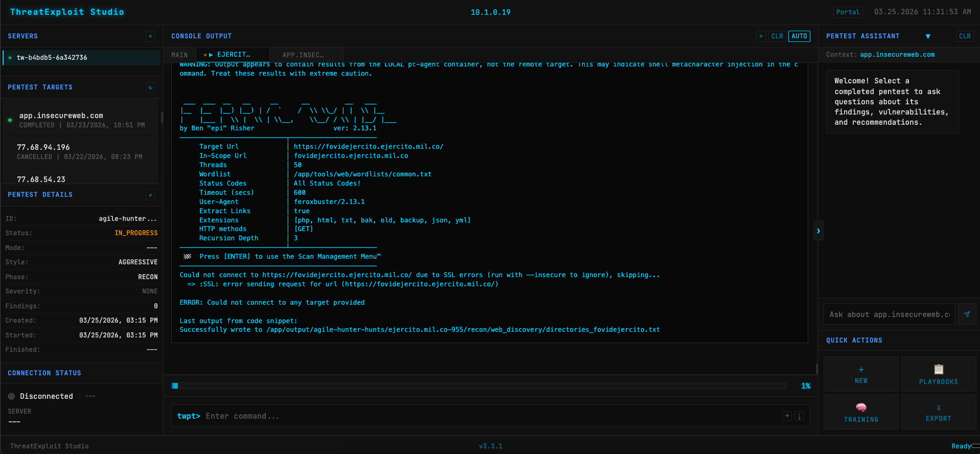Screen dimensions: 980x454
Task: Start a New pentest quick action
Action: [861, 374]
